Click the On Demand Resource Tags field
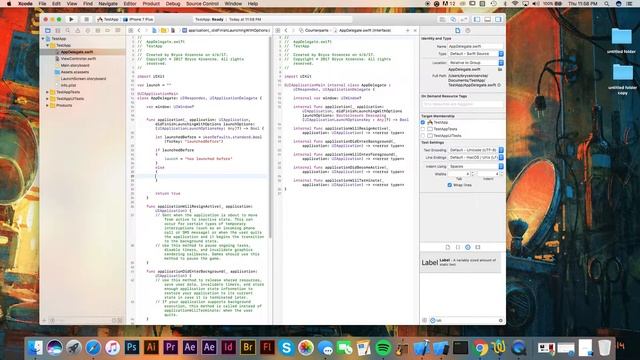 (x=462, y=104)
